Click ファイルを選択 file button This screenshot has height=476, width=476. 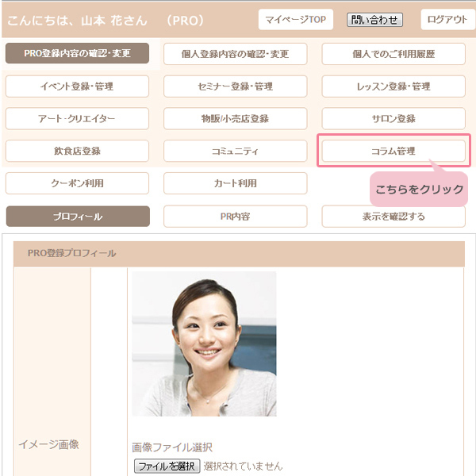167,466
